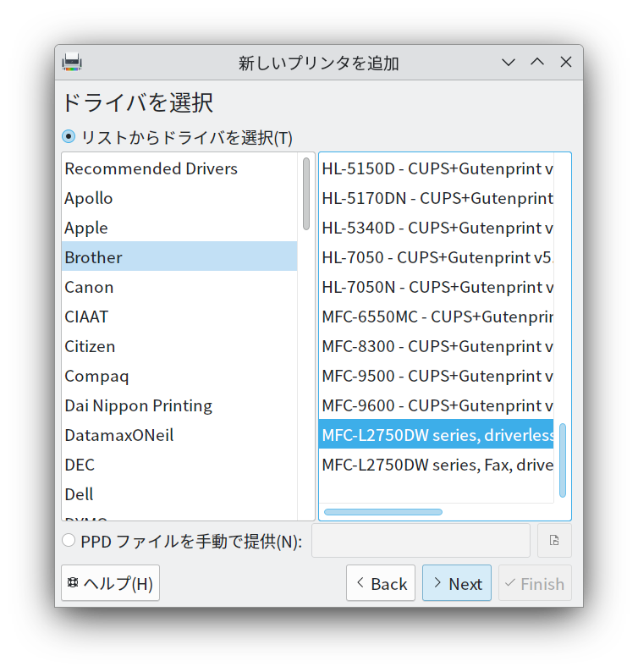The height and width of the screenshot is (672, 638).
Task: Click the driver list horizontal scrollbar
Action: click(x=383, y=512)
